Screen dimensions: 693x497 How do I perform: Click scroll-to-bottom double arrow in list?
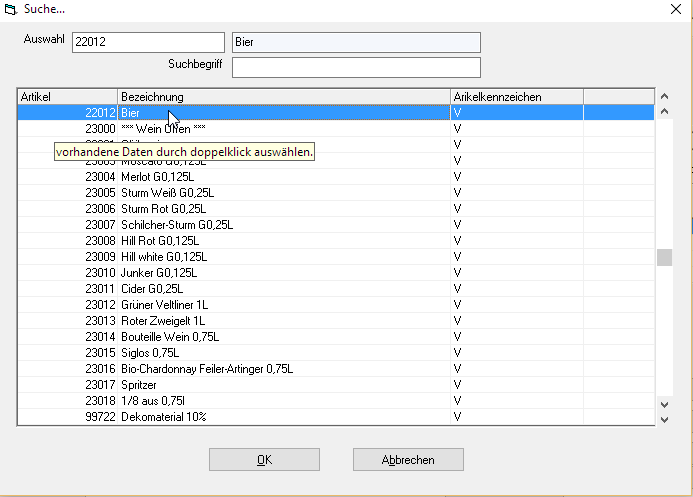click(x=664, y=418)
